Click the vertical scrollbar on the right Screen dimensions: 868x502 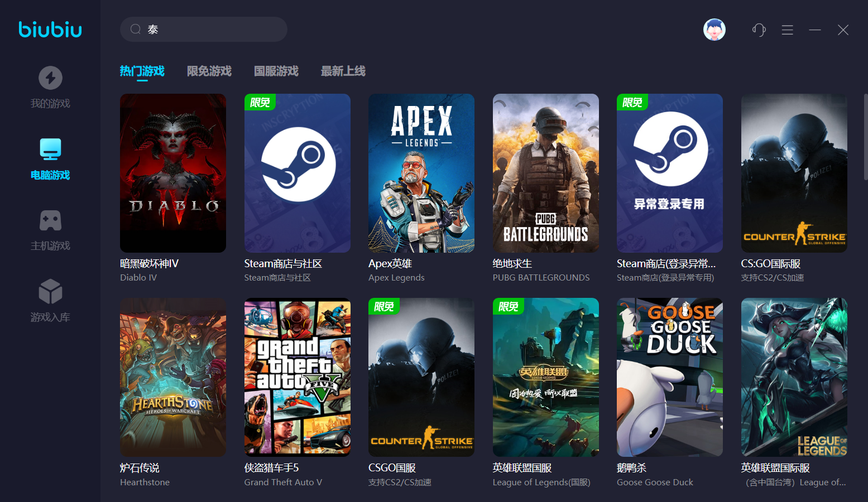click(x=865, y=137)
